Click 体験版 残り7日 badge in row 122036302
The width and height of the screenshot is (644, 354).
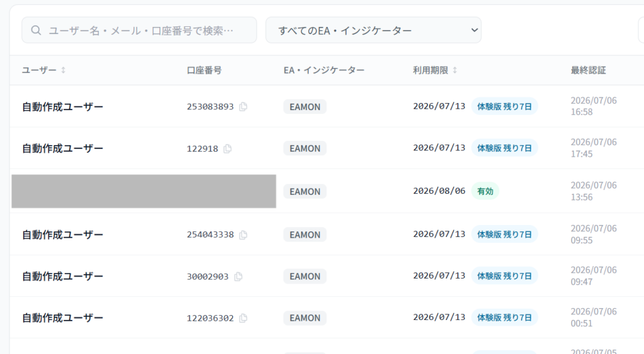504,318
